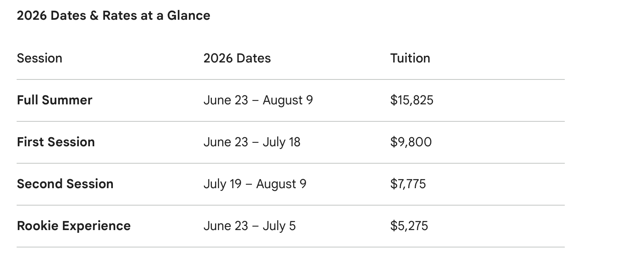Image resolution: width=644 pixels, height=253 pixels.
Task: Select the $5,275 tuition amount
Action: (x=409, y=226)
